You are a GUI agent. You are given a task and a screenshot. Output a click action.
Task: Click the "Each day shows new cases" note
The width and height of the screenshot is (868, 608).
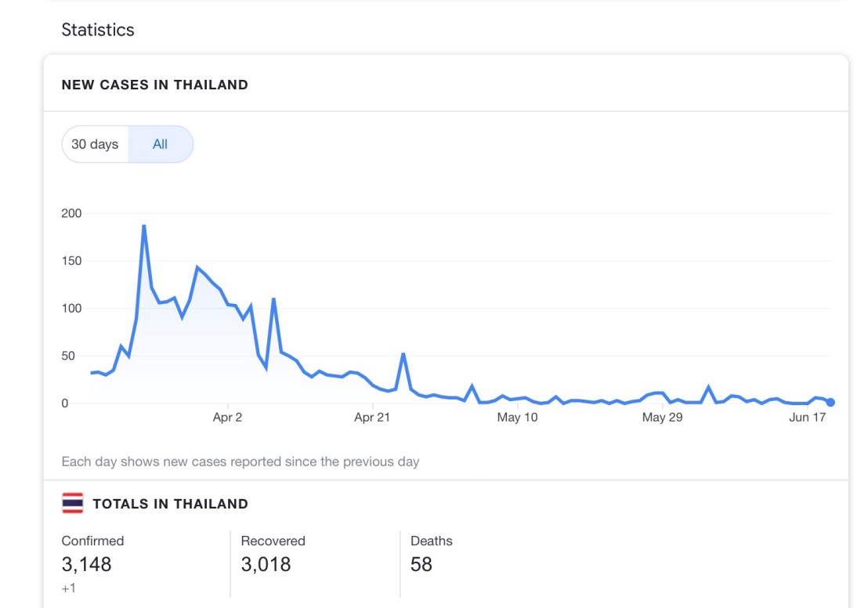[x=240, y=461]
